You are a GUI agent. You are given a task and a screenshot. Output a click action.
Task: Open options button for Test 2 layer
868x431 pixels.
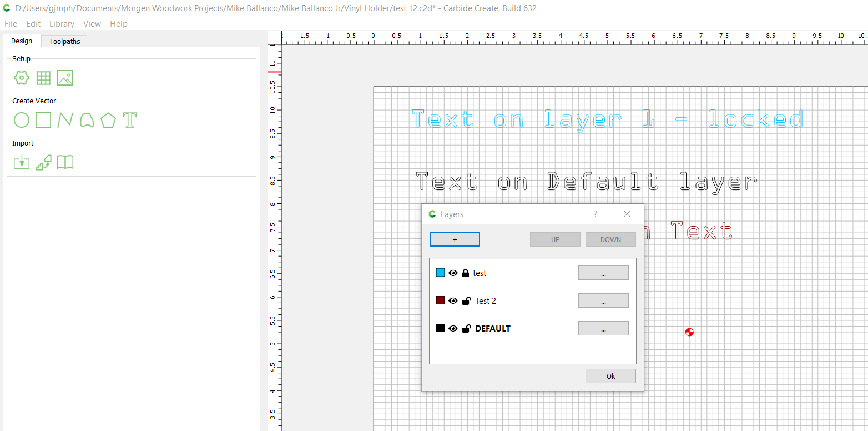point(603,300)
